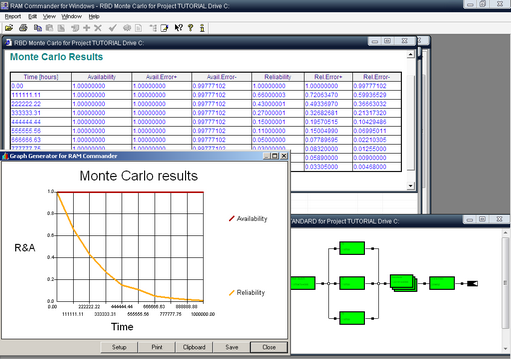Click the checkmark toolbar icon
511x360 pixels.
pyautogui.click(x=112, y=28)
